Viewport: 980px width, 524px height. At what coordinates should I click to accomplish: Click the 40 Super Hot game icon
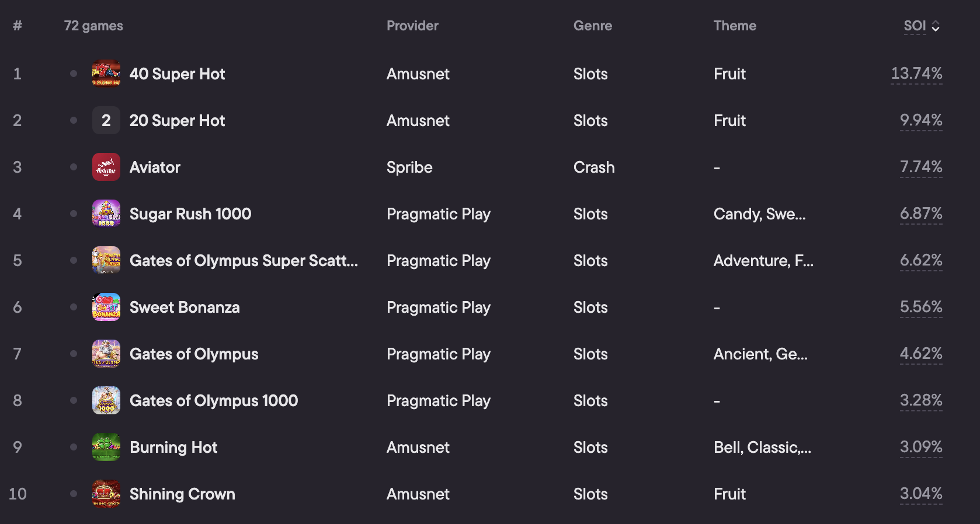[106, 74]
